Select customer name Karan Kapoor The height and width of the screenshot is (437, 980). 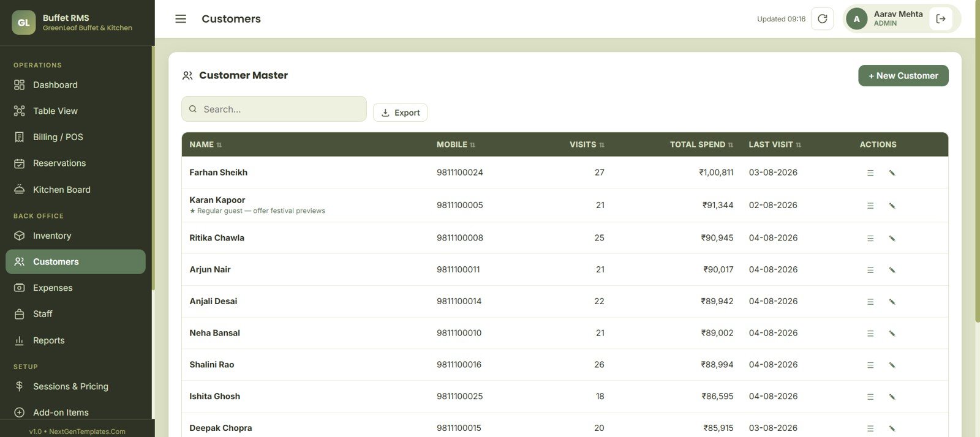tap(217, 200)
